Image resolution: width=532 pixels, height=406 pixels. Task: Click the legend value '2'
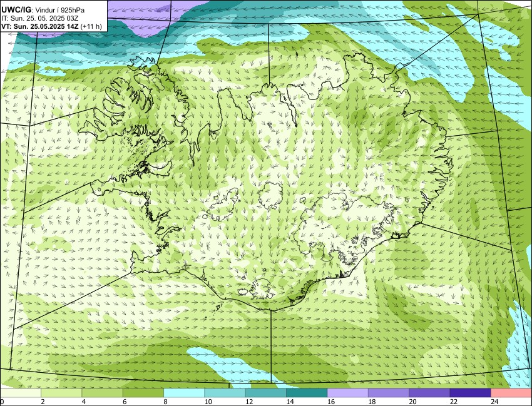[43, 402]
